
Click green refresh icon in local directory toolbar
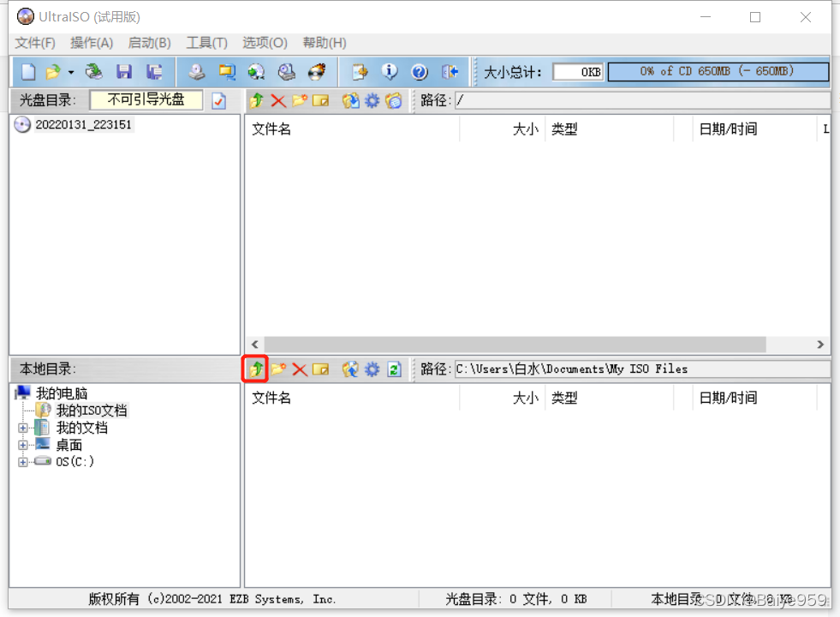point(394,368)
